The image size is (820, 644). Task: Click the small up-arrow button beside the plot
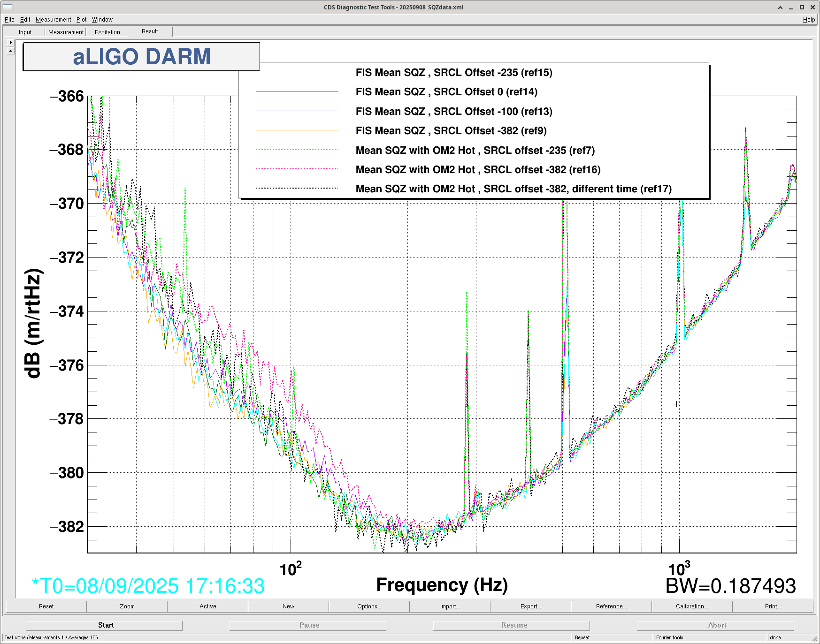(10, 51)
